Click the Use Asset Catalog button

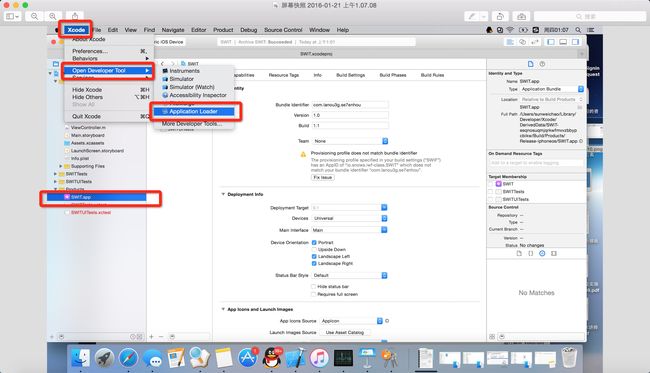[345, 332]
